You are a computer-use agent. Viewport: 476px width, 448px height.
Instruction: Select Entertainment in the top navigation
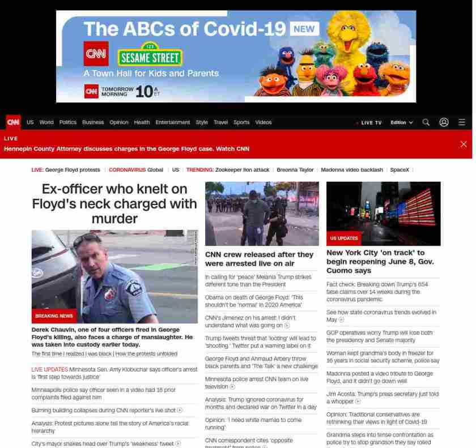point(173,122)
